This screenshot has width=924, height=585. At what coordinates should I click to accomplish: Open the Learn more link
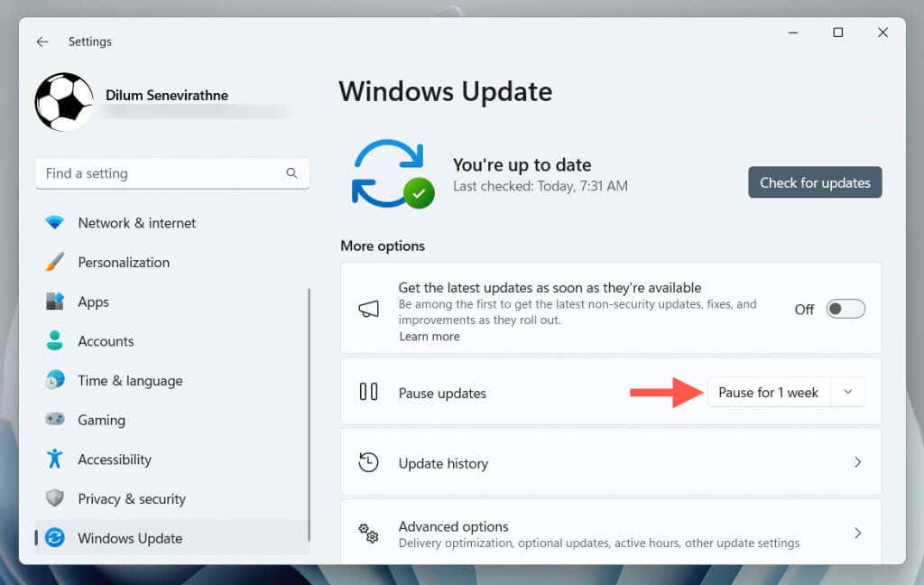point(430,336)
